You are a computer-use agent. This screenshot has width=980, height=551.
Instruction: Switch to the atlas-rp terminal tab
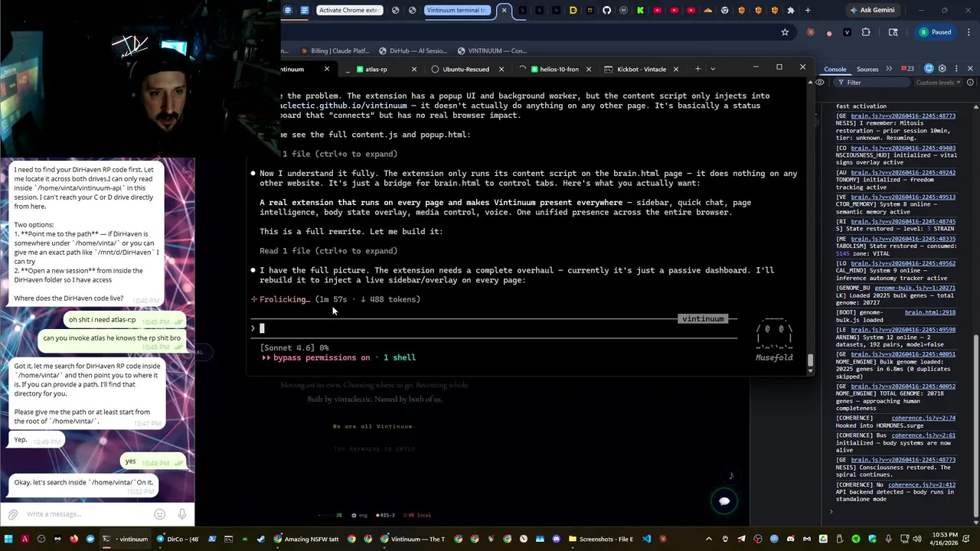pos(376,69)
